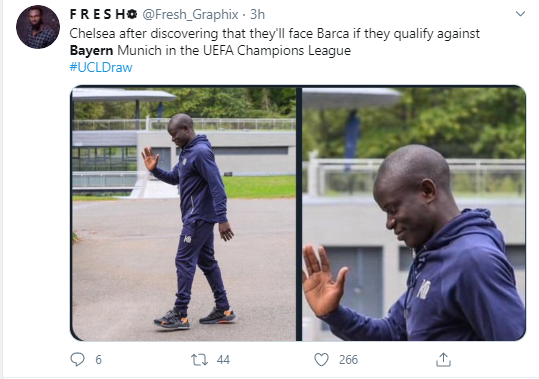
Task: Open the #UCLDraw hashtag link
Action: tap(101, 67)
